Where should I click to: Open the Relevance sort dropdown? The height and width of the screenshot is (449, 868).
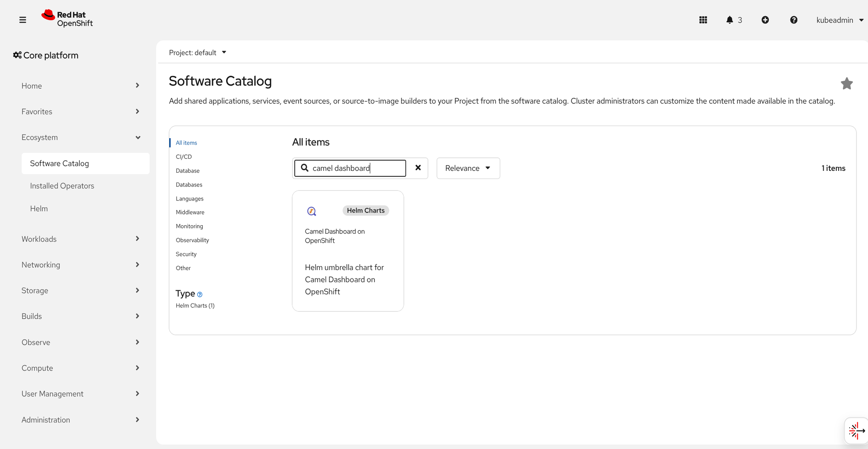tap(468, 168)
